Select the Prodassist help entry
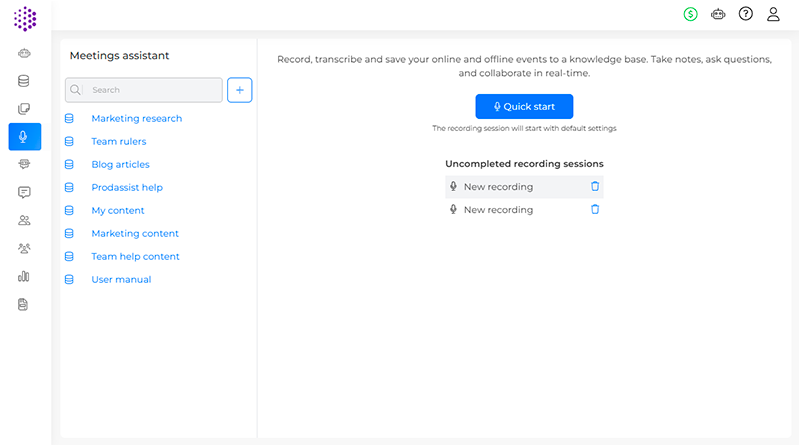The width and height of the screenshot is (800, 445). coord(127,187)
